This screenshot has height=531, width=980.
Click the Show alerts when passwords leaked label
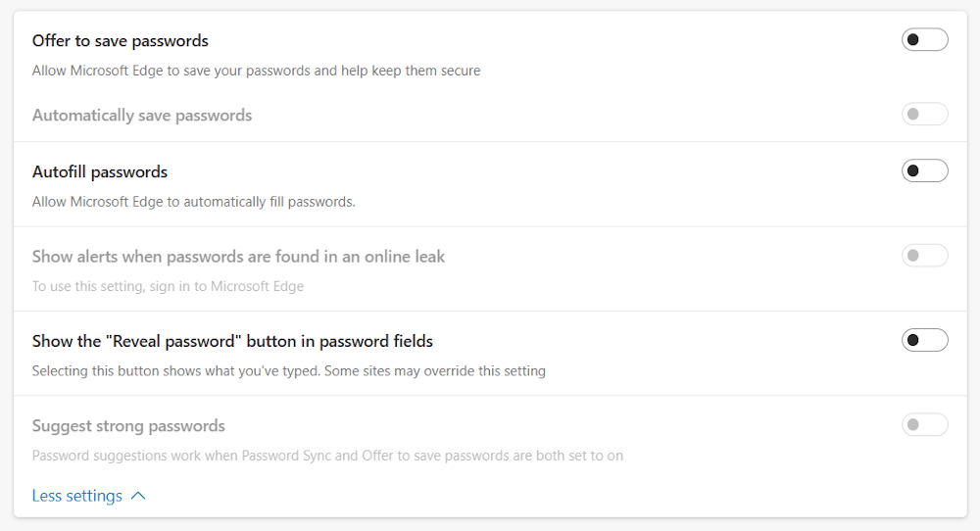(x=238, y=257)
